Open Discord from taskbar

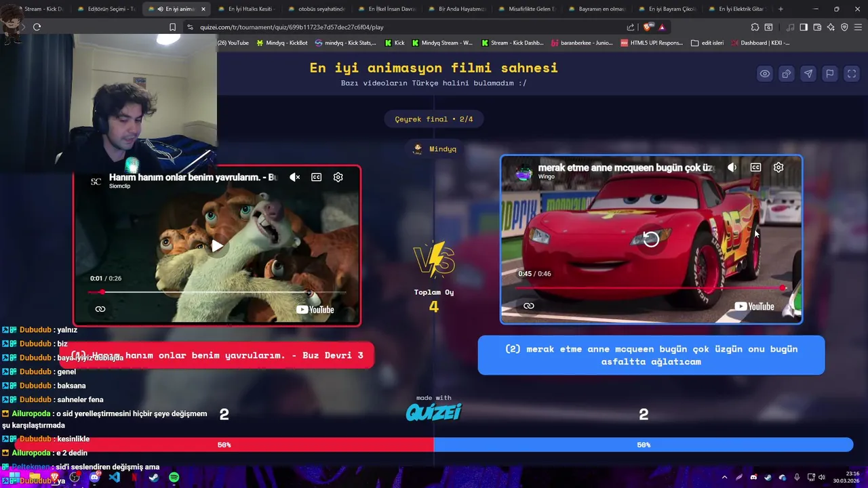[x=94, y=477]
